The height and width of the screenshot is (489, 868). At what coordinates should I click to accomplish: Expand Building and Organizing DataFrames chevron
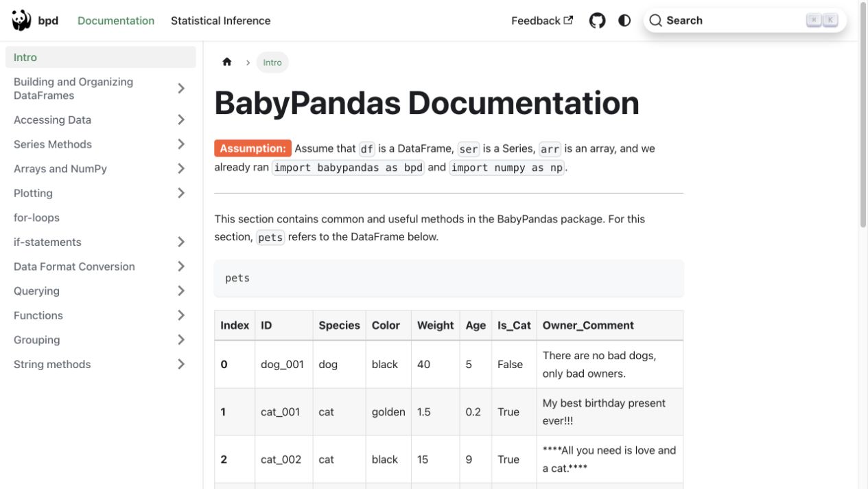181,88
